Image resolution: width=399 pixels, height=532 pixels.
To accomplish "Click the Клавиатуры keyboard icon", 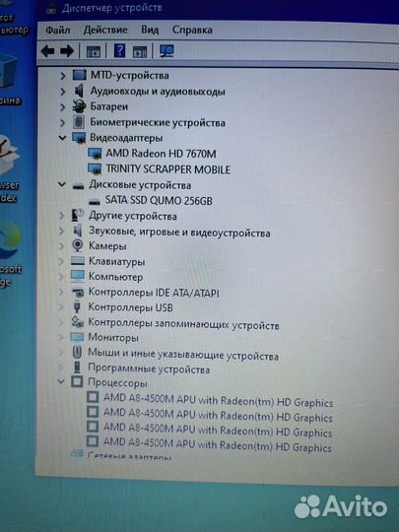I will click(x=78, y=261).
